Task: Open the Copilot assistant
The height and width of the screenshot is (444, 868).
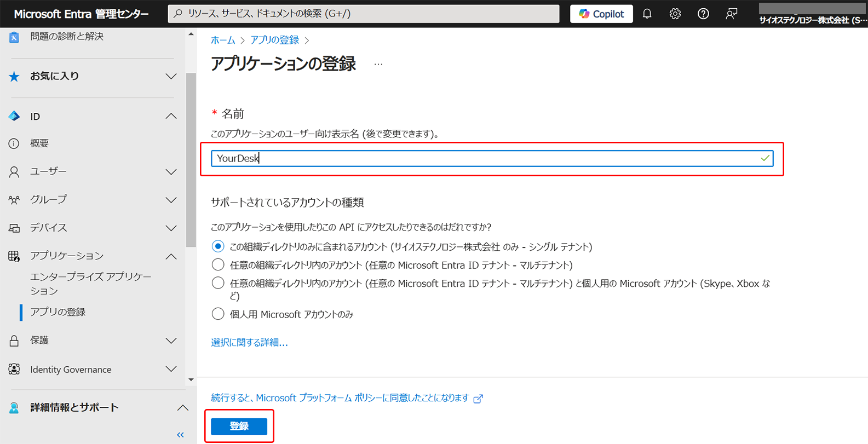Action: coord(601,14)
